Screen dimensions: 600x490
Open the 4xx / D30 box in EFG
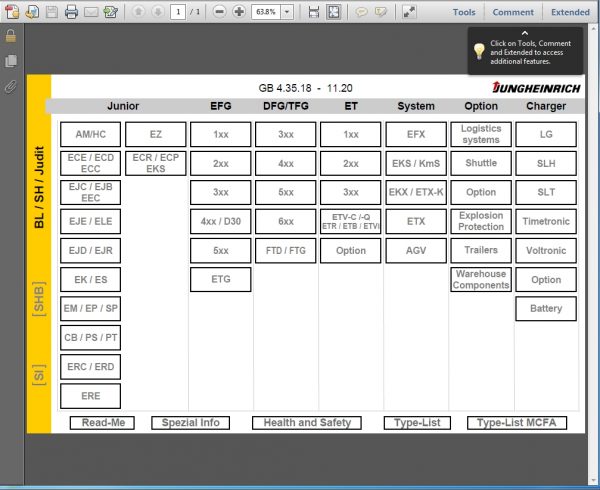click(x=221, y=221)
